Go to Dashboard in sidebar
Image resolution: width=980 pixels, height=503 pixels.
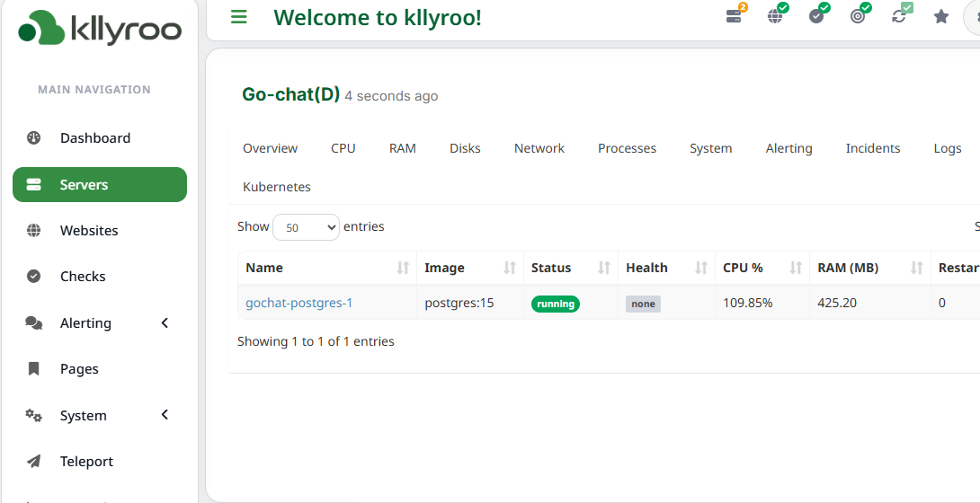point(95,138)
